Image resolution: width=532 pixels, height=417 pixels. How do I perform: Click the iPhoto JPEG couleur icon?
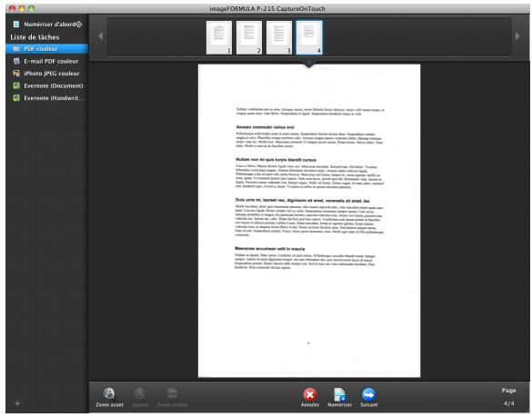coord(16,74)
